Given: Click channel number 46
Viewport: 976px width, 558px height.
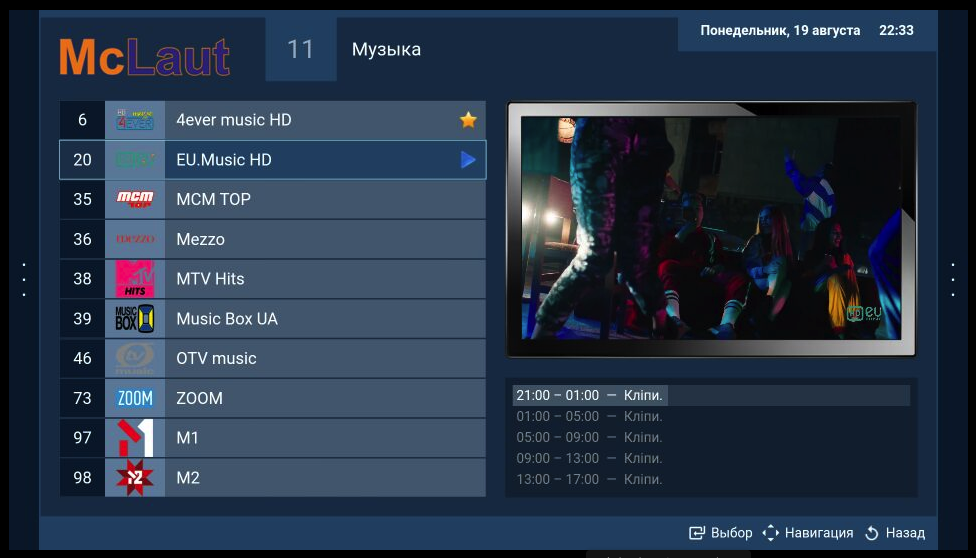Looking at the screenshot, I should point(82,358).
